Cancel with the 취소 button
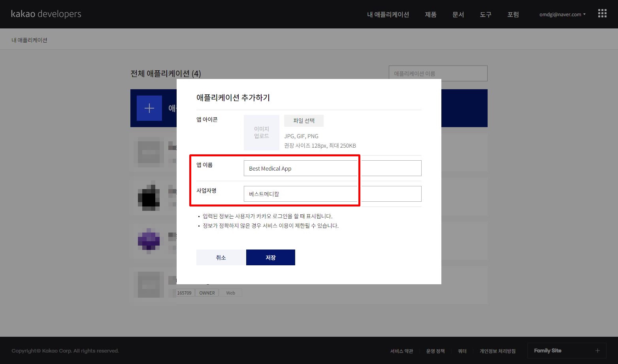This screenshot has height=364, width=618. 221,257
